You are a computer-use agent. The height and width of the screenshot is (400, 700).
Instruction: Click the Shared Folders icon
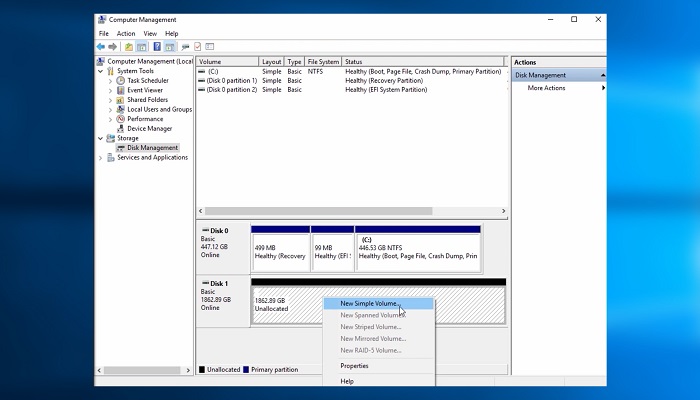121,100
